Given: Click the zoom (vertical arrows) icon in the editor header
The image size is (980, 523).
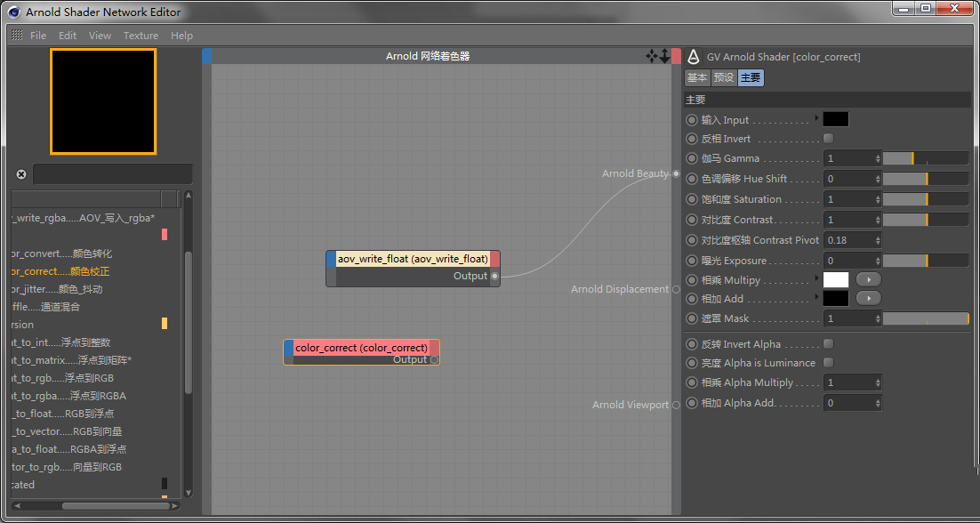Looking at the screenshot, I should [x=664, y=56].
